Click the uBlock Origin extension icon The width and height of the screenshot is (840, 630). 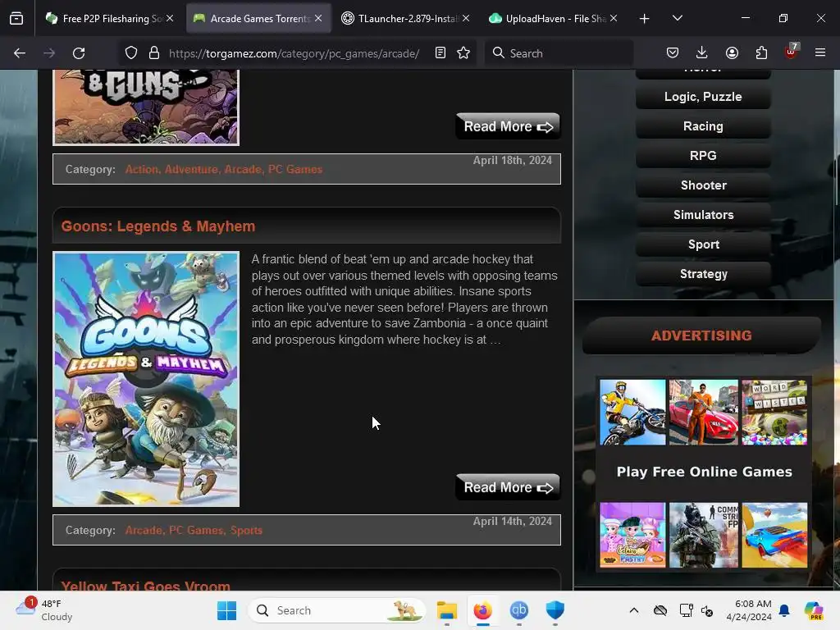pyautogui.click(x=792, y=52)
